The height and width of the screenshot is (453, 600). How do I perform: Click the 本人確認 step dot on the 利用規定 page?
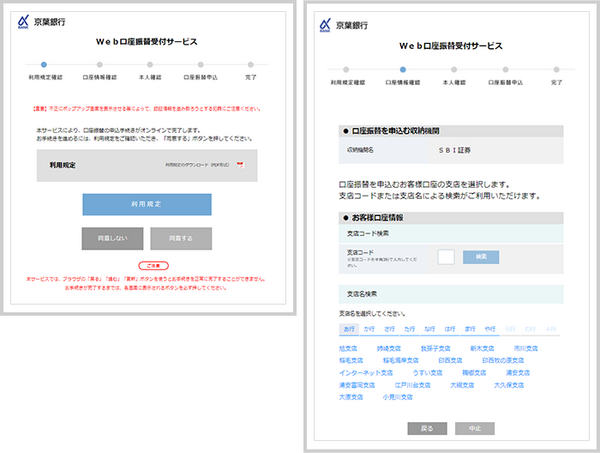coord(150,65)
